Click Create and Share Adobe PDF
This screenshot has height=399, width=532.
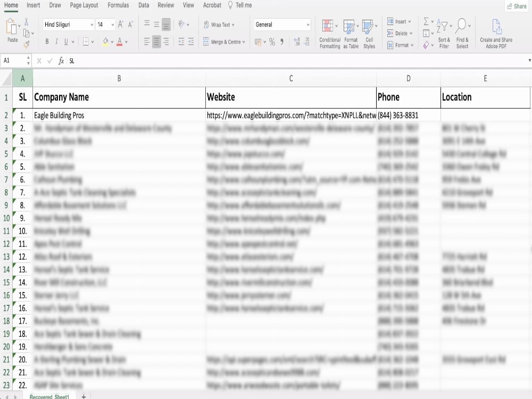496,34
